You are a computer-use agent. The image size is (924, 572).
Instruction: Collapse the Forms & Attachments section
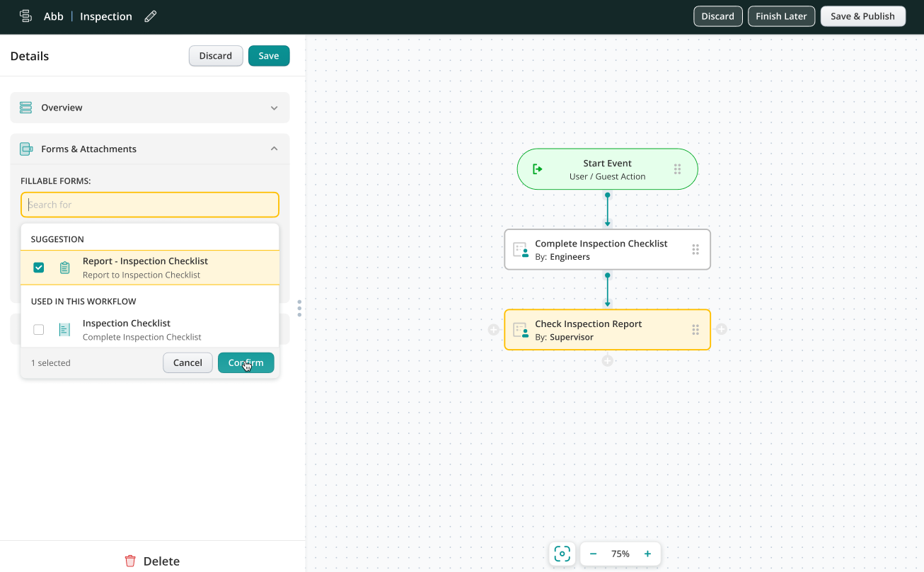[275, 149]
